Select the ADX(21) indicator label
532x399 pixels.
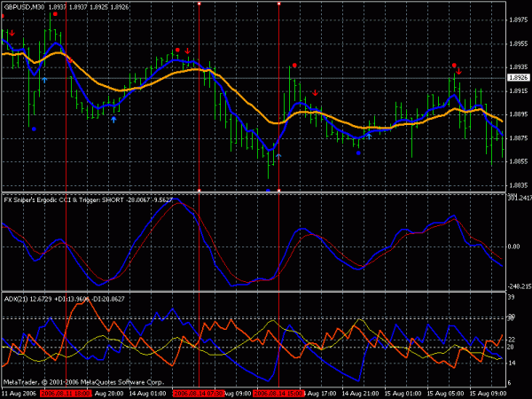tap(64, 299)
